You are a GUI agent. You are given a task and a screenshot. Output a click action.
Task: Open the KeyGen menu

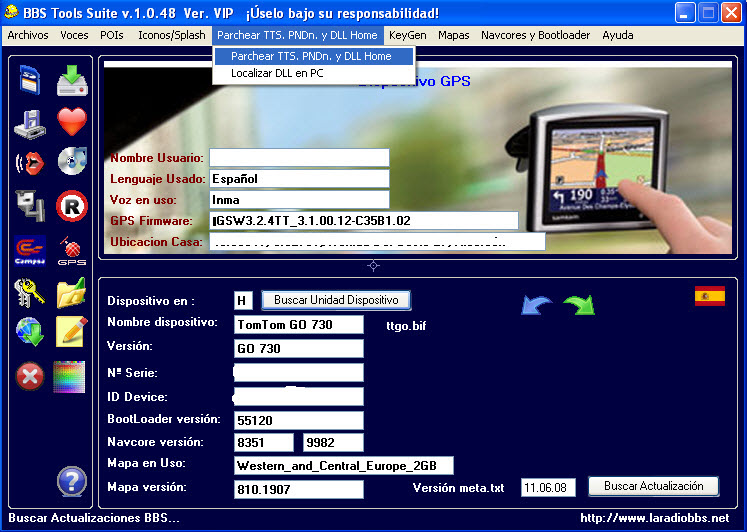[x=408, y=35]
